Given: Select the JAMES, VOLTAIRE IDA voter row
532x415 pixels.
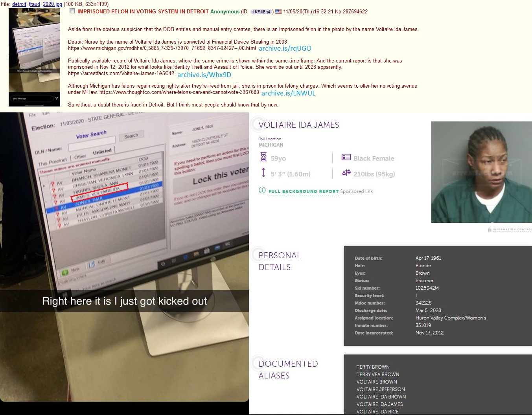Looking at the screenshot, I should tap(100, 192).
